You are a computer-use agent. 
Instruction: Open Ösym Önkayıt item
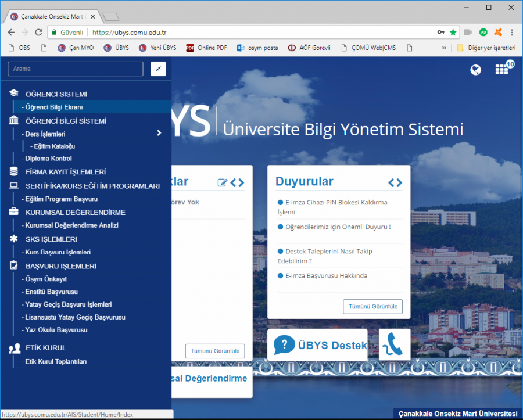point(46,279)
